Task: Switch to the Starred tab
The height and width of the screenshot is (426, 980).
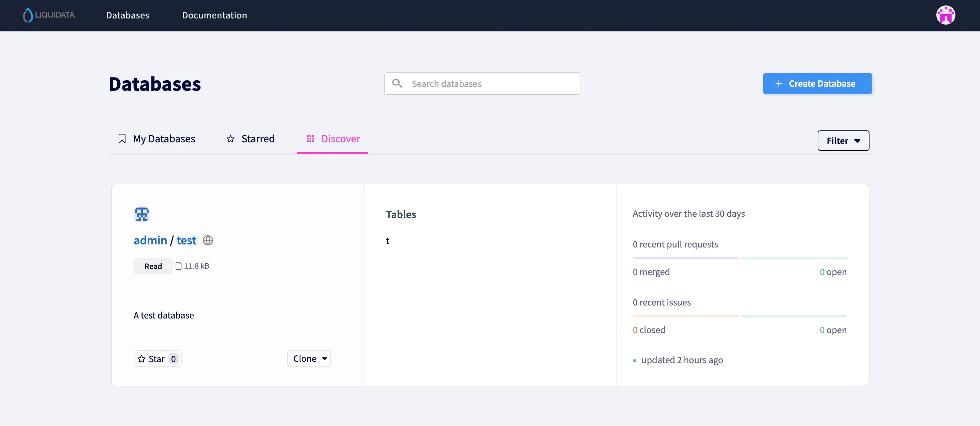Action: pyautogui.click(x=257, y=139)
